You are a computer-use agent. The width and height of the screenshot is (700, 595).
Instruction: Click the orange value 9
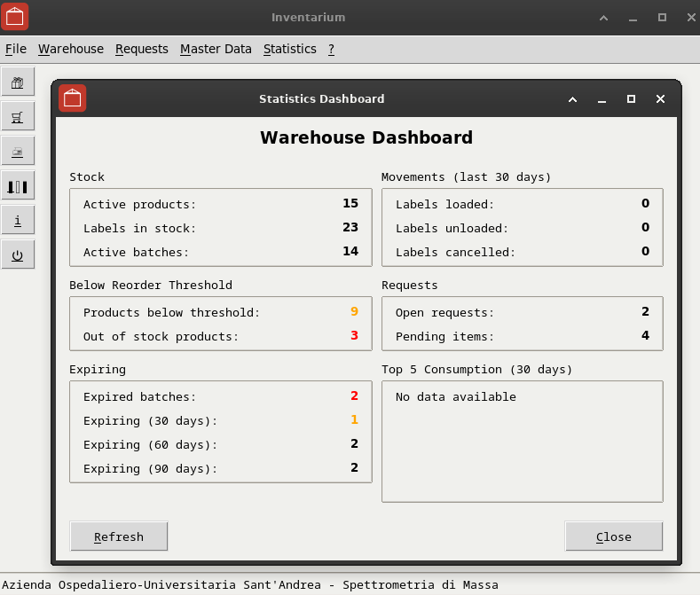(355, 311)
